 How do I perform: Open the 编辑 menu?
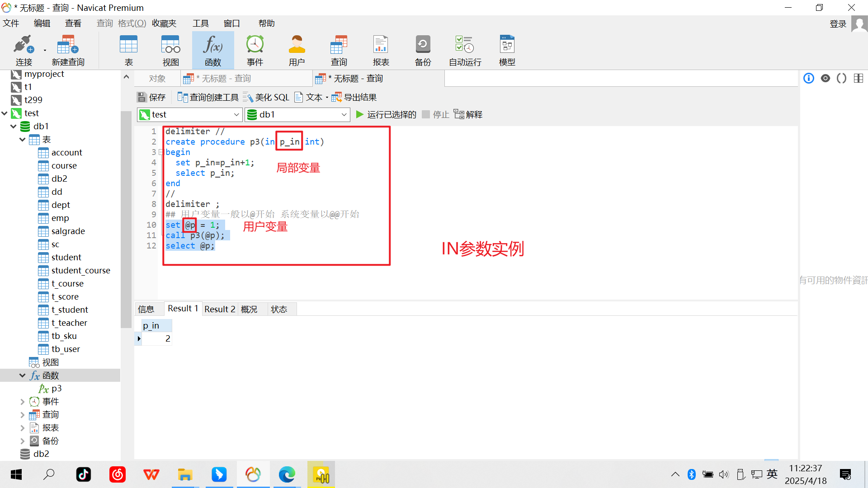[x=42, y=23]
